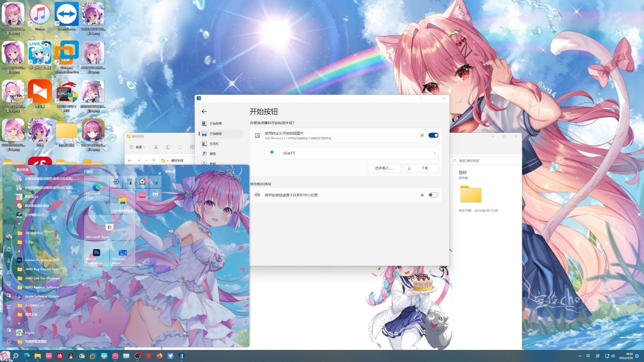Expand the recent locations chevron in Explorer
Screen dimensions: 644x362
pos(146,161)
